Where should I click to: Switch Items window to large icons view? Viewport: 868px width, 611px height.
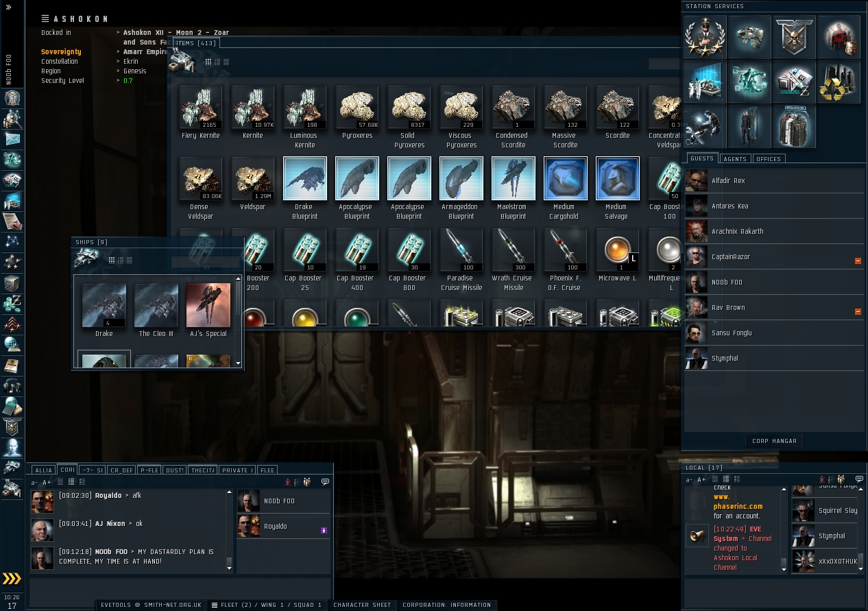pyautogui.click(x=208, y=62)
